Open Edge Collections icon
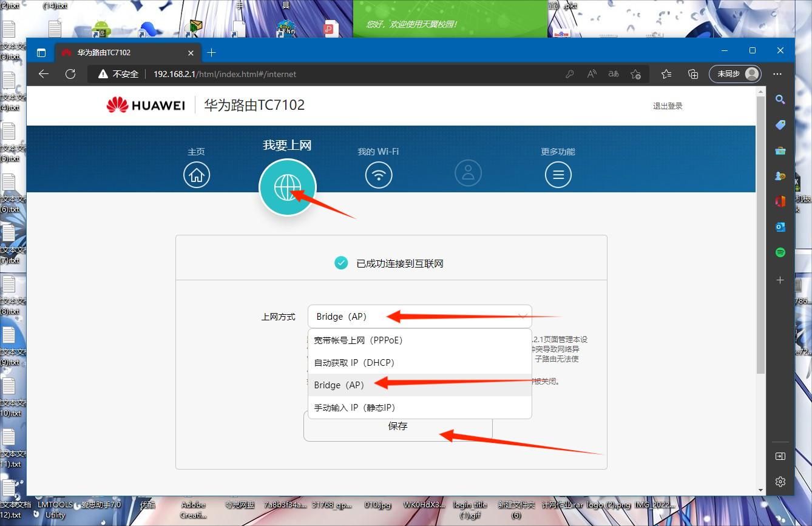Viewport: 812px width, 526px height. (x=692, y=73)
